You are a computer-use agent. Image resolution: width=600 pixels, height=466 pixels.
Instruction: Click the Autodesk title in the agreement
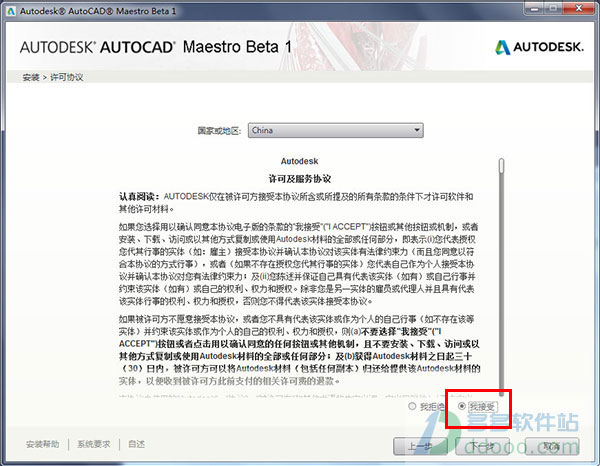300,161
